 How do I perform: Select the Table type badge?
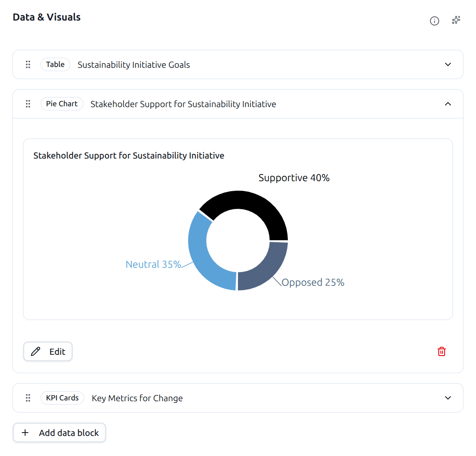click(x=55, y=64)
